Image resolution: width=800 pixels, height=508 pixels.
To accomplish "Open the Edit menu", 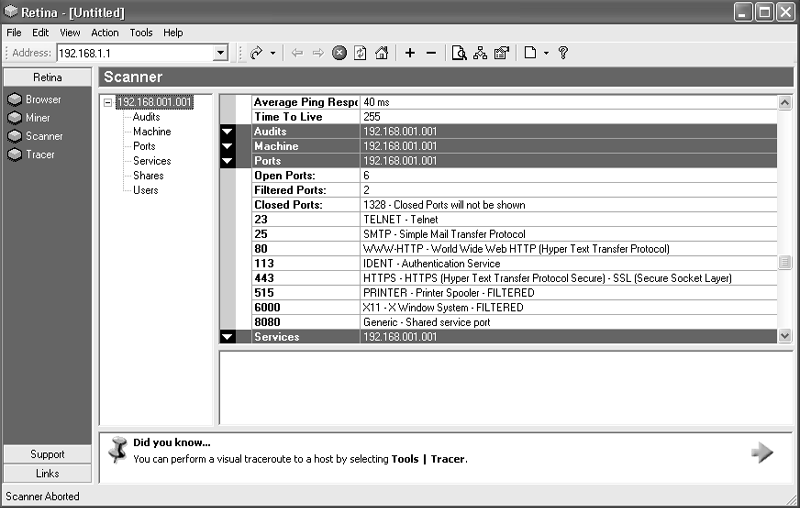I will [x=40, y=33].
